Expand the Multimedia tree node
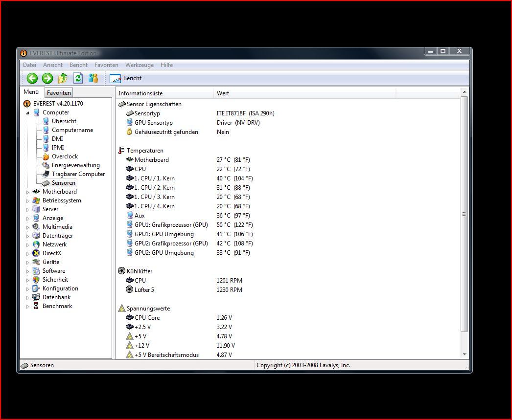The width and height of the screenshot is (512, 420). coord(27,227)
